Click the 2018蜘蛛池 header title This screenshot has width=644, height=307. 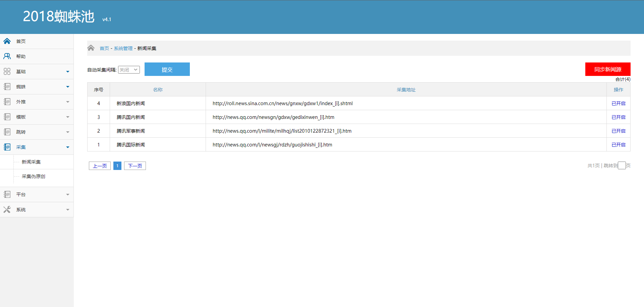point(59,16)
